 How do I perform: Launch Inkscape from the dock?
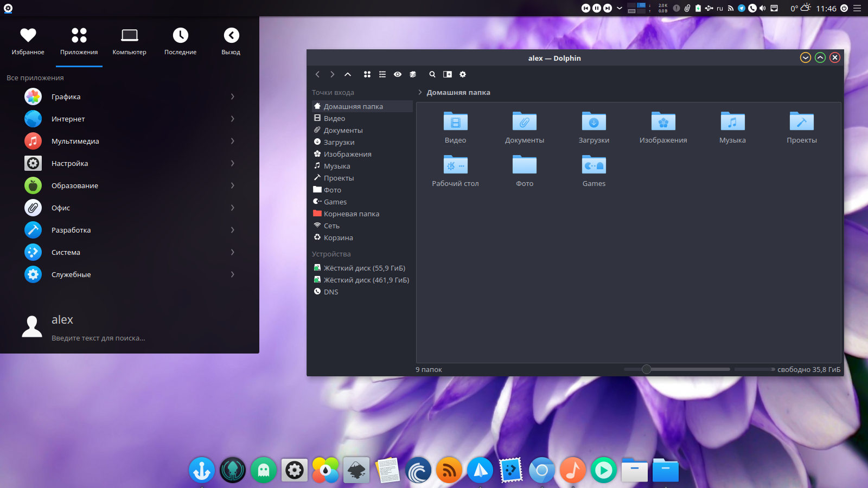pos(356,470)
